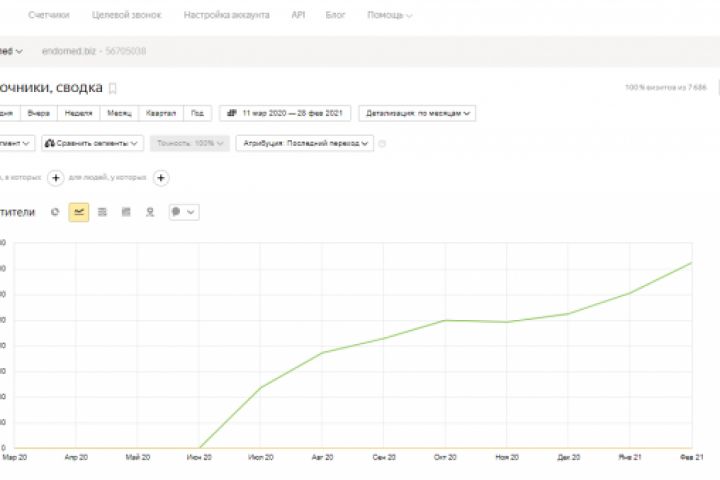Click the plus icon after 'для людей, у которых'
This screenshot has width=720, height=480.
coord(161,178)
